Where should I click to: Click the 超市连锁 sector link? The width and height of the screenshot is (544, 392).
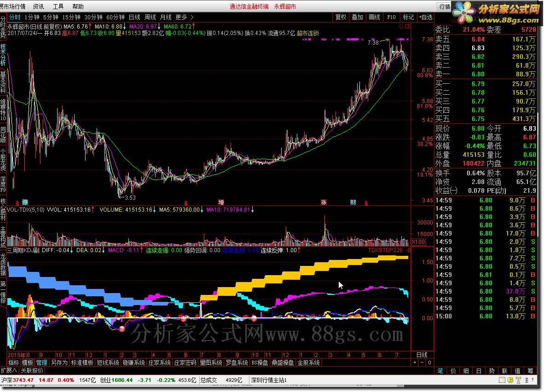point(308,33)
